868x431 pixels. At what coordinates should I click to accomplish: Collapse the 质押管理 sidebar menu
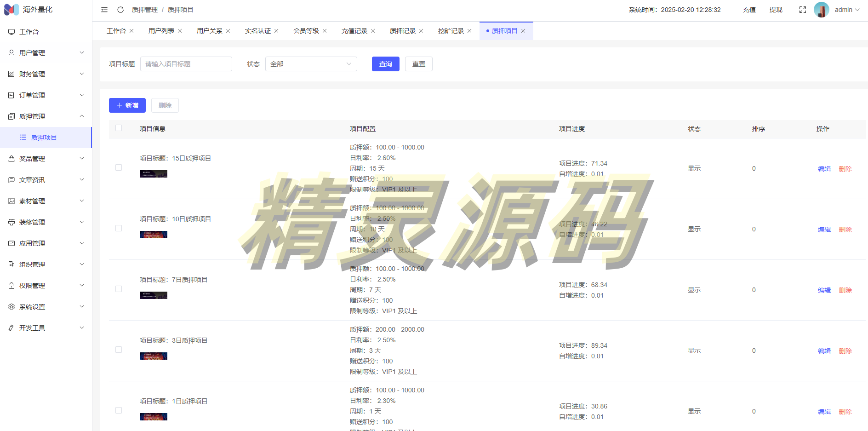pos(46,116)
